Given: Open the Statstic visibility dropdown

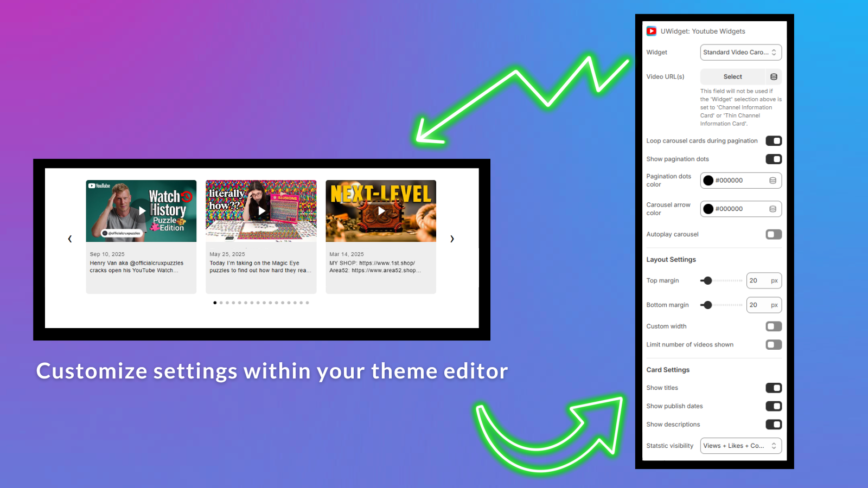Looking at the screenshot, I should (x=741, y=445).
